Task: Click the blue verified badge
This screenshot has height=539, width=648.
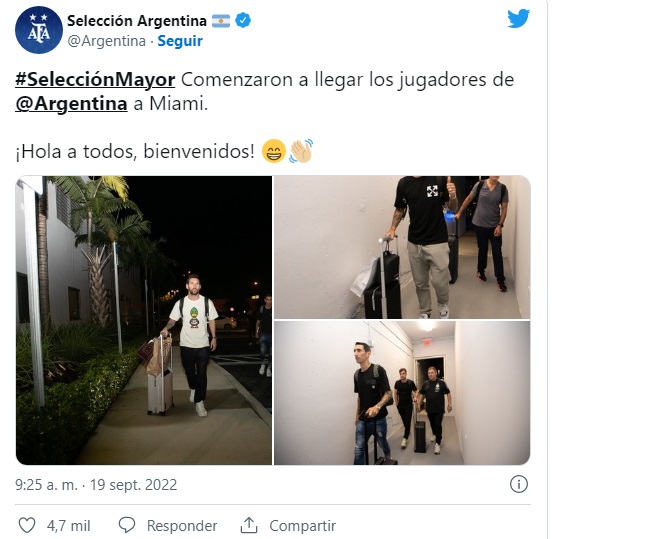Action: [243, 20]
